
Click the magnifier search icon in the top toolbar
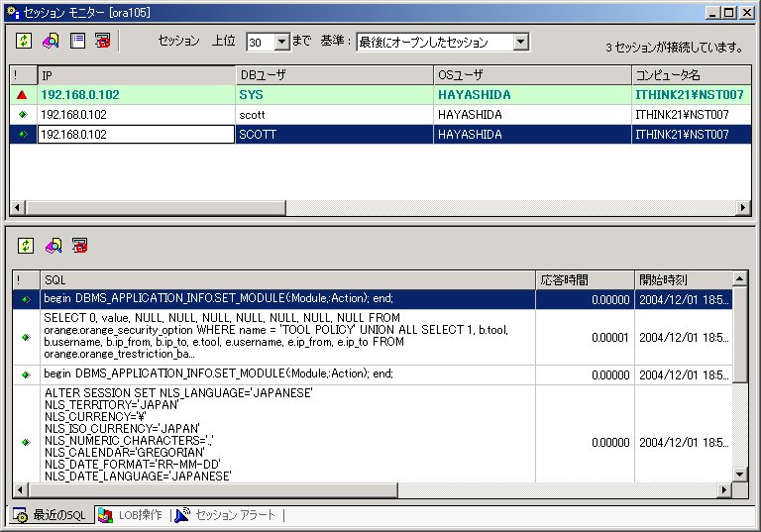point(50,42)
